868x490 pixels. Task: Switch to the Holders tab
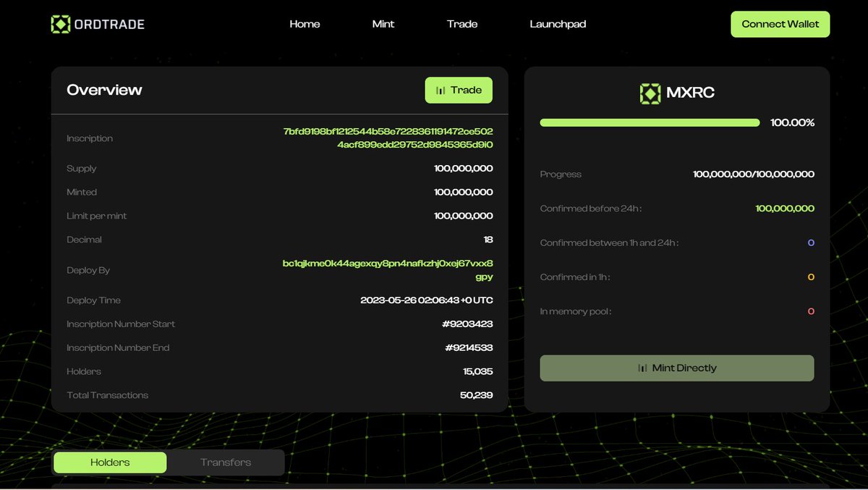click(x=110, y=462)
